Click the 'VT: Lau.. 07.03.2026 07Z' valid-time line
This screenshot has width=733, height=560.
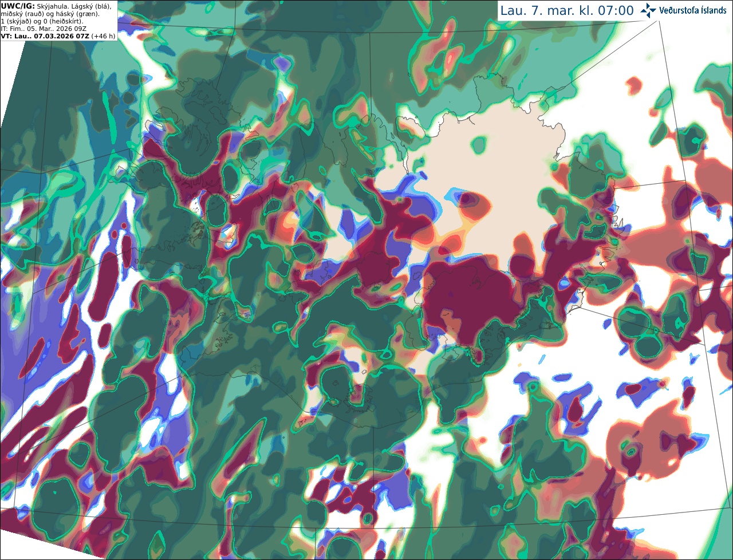tap(45, 36)
